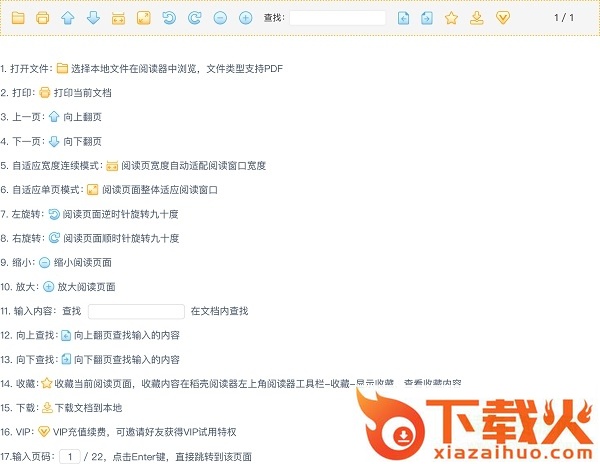Enable fit-width continuous mode in toolbar

click(x=119, y=18)
